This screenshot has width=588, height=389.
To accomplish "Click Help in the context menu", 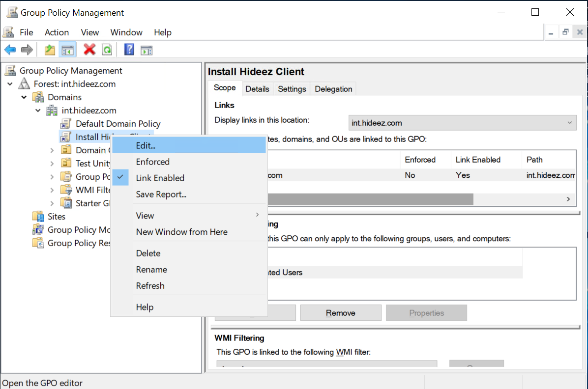I will (x=190, y=307).
